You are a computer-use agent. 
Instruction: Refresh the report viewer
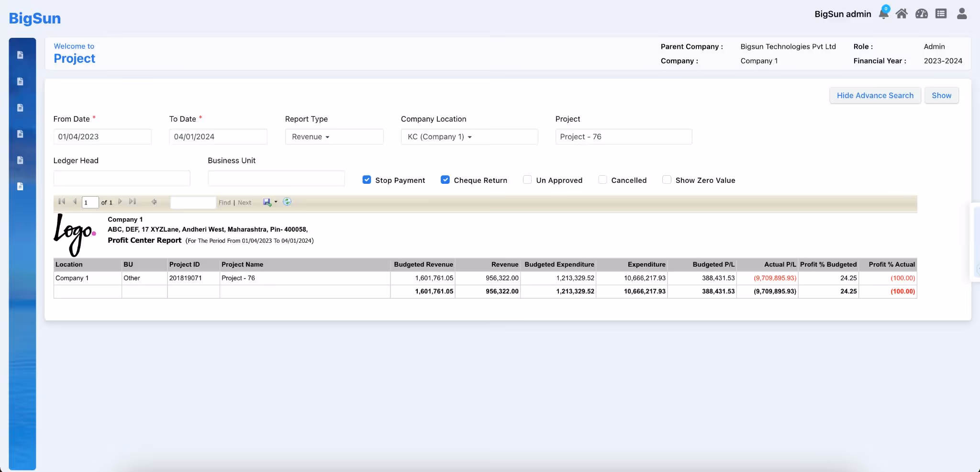click(287, 202)
